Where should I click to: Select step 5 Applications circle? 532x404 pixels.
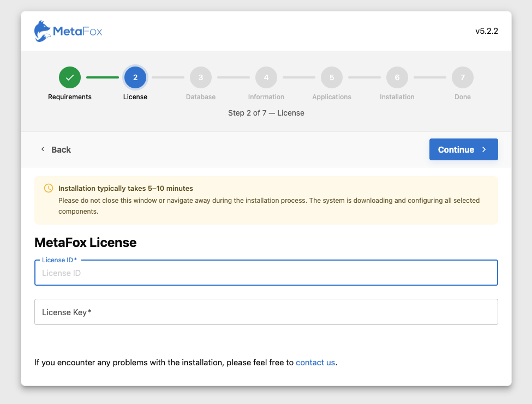point(332,77)
